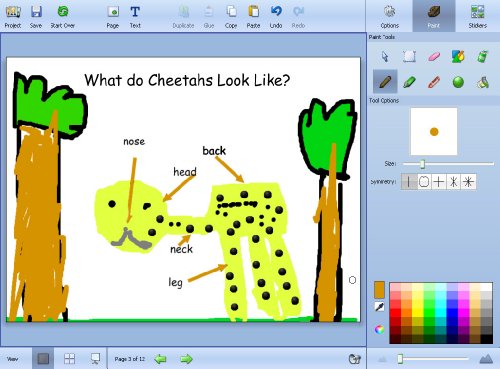Zoom in using the large mountain icon
Viewport: 500px width, 369px height.
(x=486, y=359)
